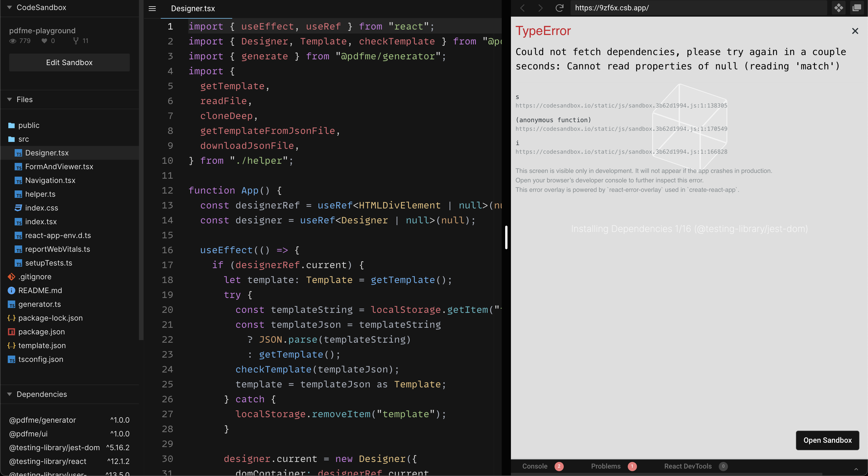Screen dimensions: 868x476
Task: Open the .gitignore file
Action: [69, 277]
